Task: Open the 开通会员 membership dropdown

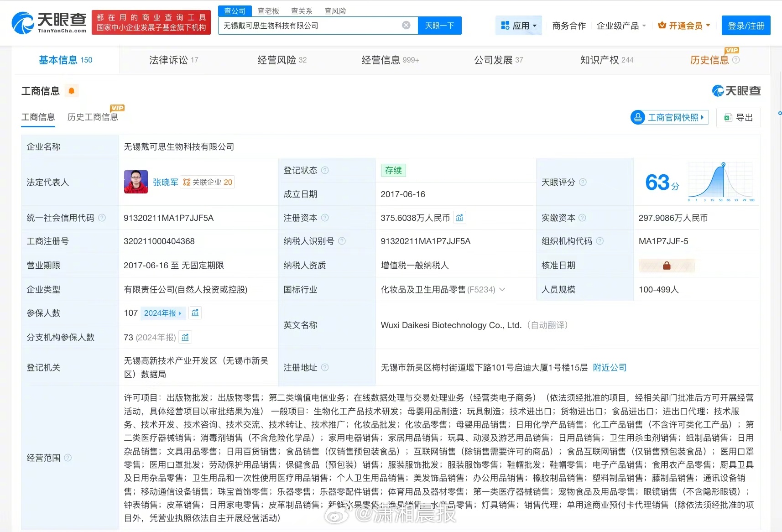Action: coord(684,26)
